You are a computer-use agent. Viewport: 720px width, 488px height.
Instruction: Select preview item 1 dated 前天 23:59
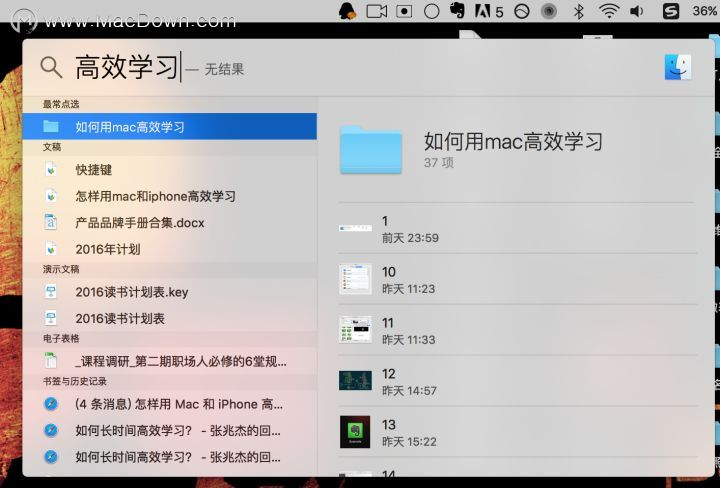pos(518,228)
